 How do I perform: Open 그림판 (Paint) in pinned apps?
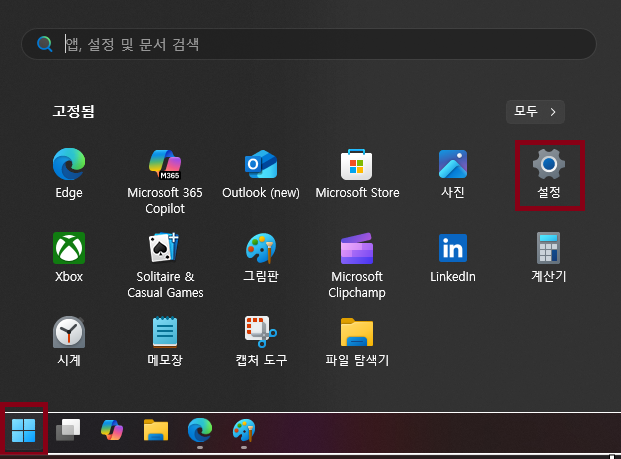click(261, 257)
